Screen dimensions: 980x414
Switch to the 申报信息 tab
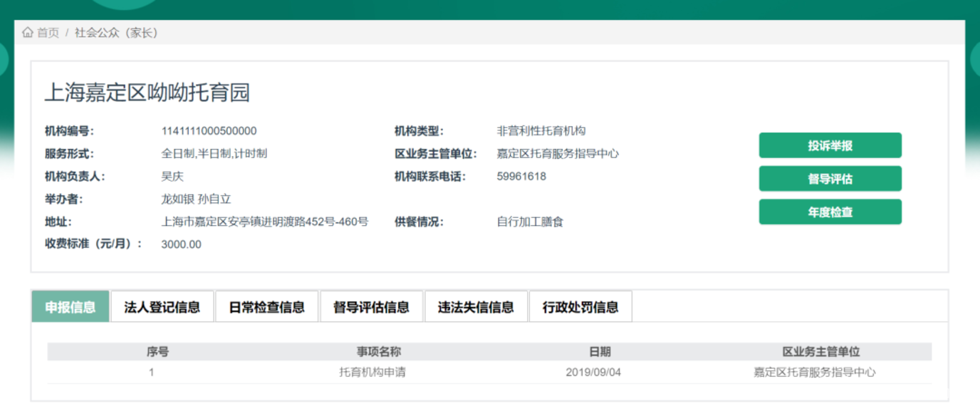(x=71, y=307)
